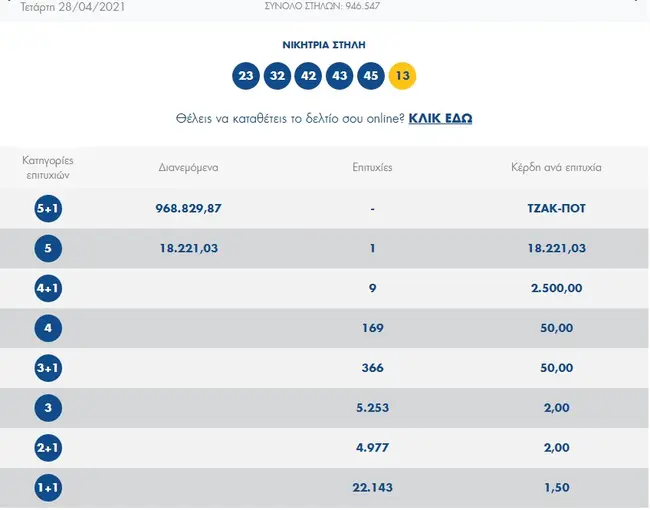Viewport: 650px width, 510px height.
Task: Click the ΤΖΑΚ-ΠΟΤ jackpot text
Action: (x=556, y=208)
